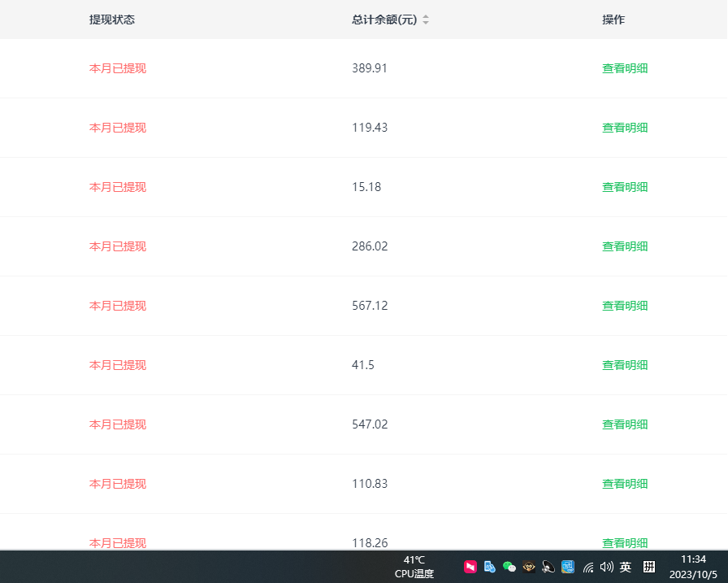Screen dimensions: 728x583
Task: Click 本月已提现 status in the 286.02 row
Action: [x=118, y=246]
